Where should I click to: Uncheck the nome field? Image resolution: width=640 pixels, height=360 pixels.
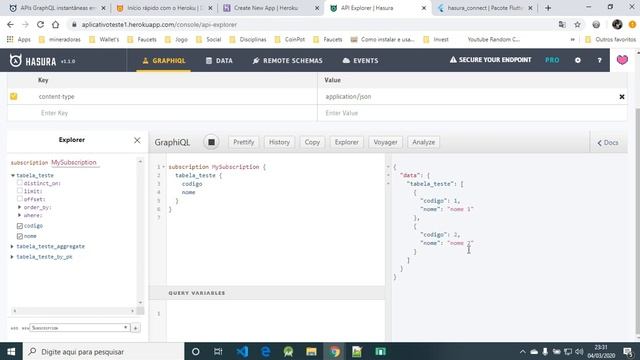pos(20,236)
